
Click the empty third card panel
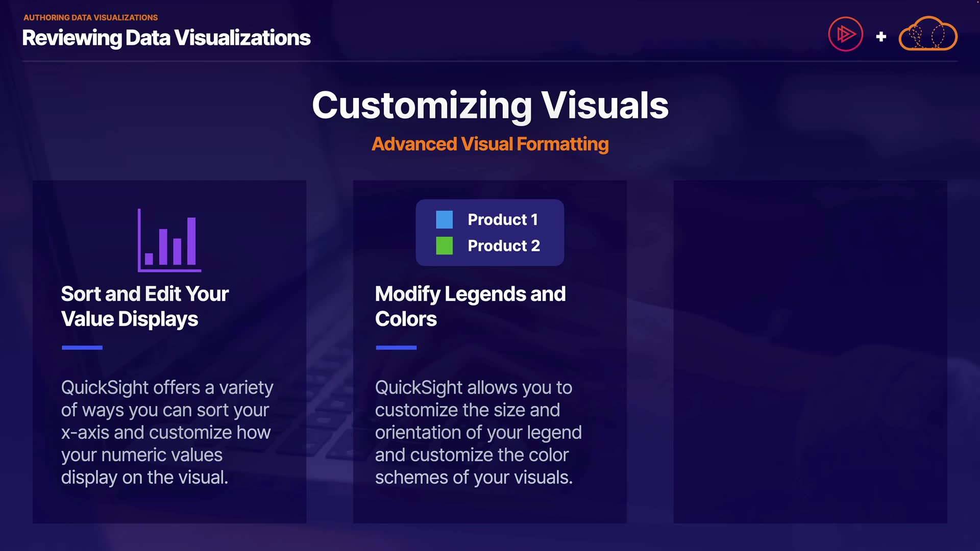point(810,352)
